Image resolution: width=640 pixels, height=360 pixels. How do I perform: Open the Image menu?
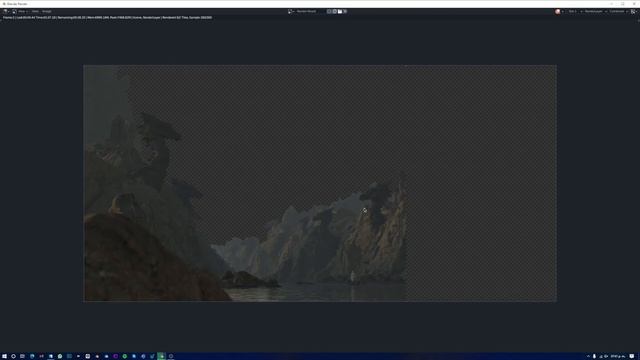(47, 11)
